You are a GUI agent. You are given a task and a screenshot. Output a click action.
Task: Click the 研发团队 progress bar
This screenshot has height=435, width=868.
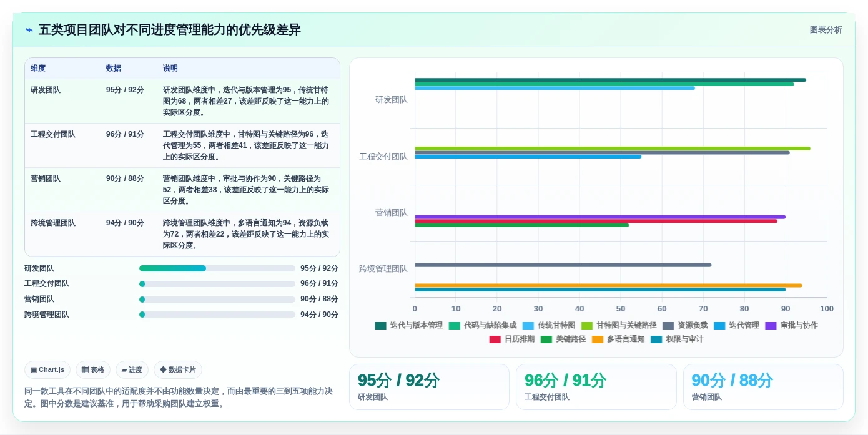point(217,268)
